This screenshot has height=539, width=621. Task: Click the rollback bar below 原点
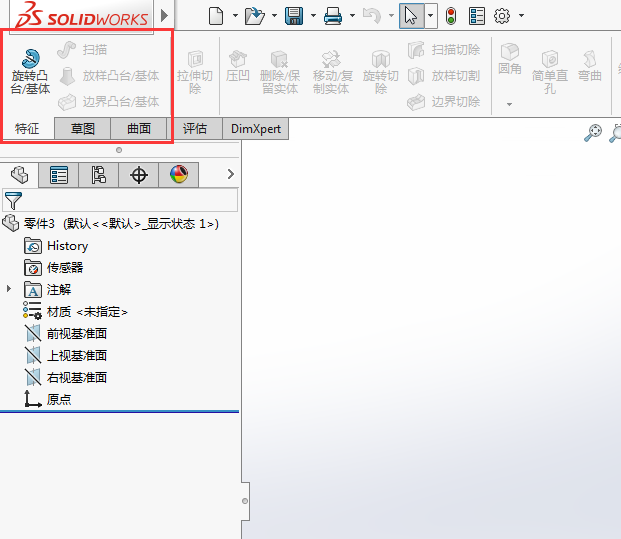(120, 412)
